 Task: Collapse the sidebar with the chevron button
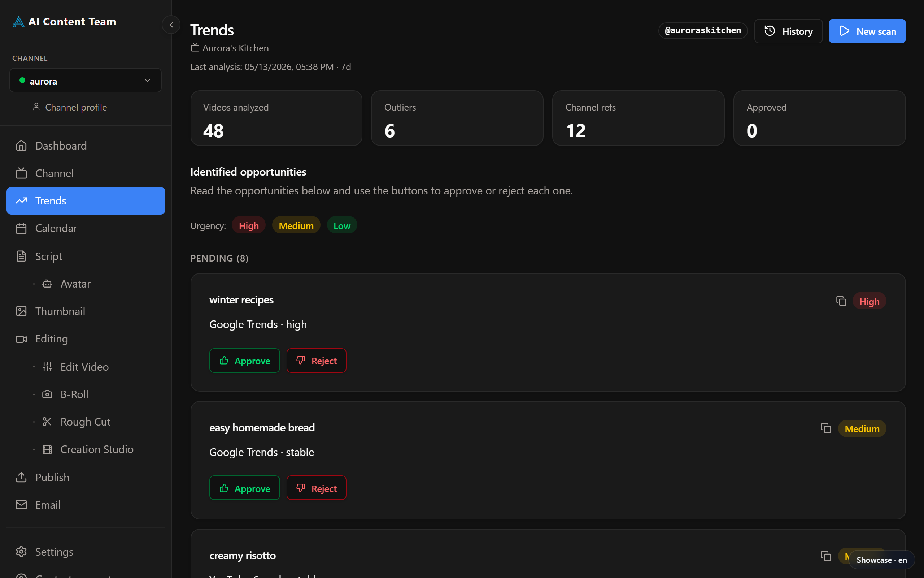pos(171,25)
